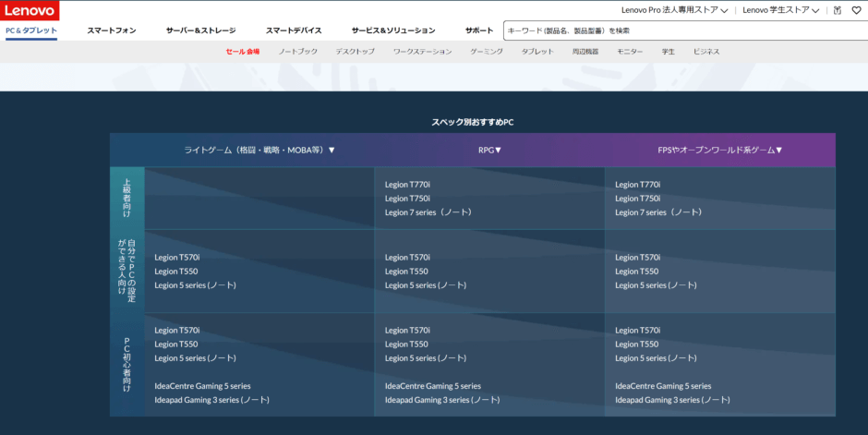This screenshot has height=435, width=868.
Task: Open the wishlist heart icon
Action: pos(856,10)
